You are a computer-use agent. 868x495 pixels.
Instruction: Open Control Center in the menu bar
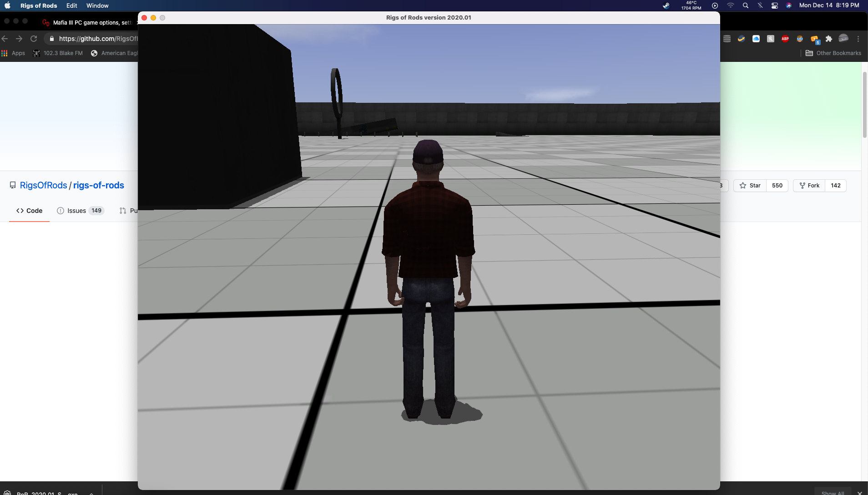click(774, 5)
